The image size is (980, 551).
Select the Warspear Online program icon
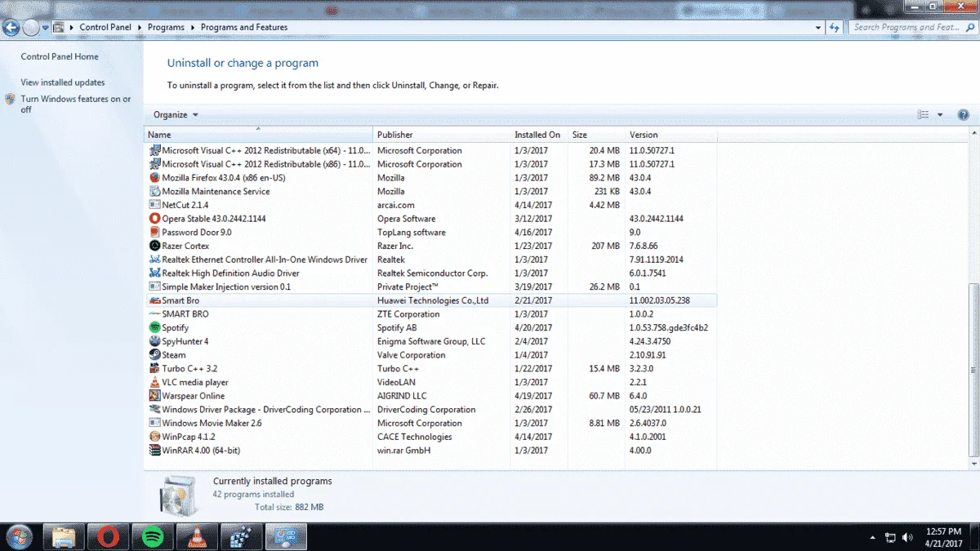155,396
